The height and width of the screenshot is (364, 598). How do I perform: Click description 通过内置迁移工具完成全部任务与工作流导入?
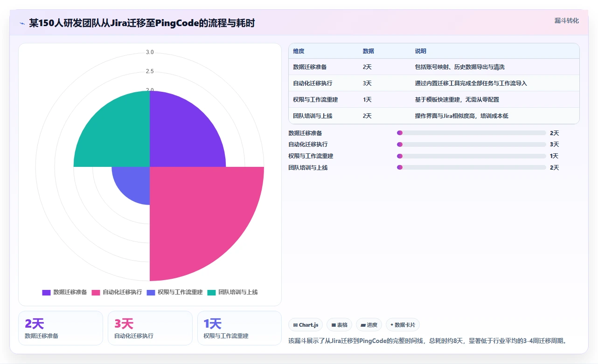coord(471,83)
